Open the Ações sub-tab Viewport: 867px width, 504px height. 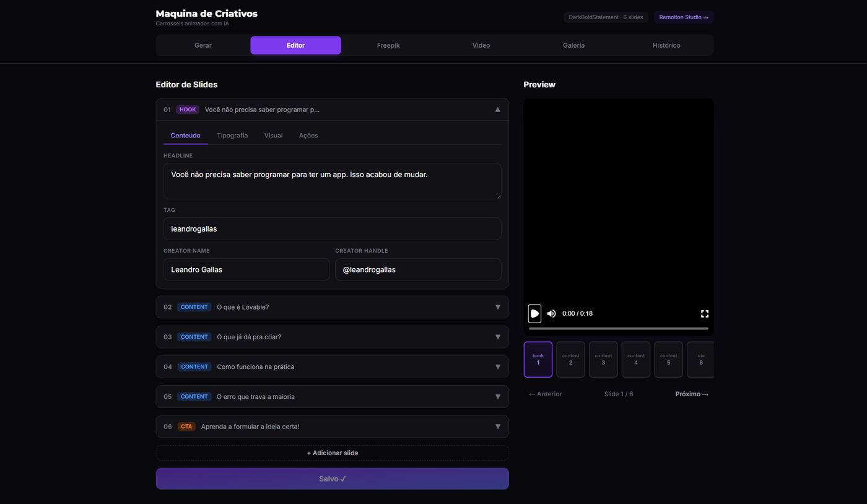pyautogui.click(x=308, y=136)
